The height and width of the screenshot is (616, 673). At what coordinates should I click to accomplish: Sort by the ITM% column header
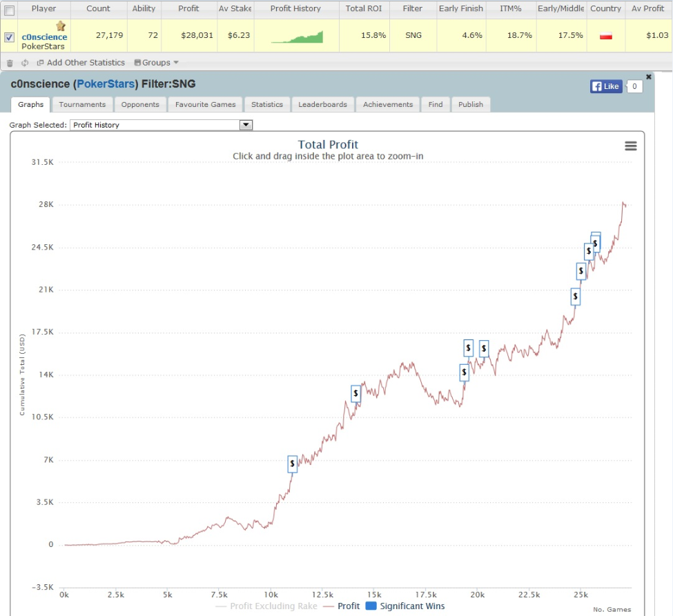tap(510, 8)
